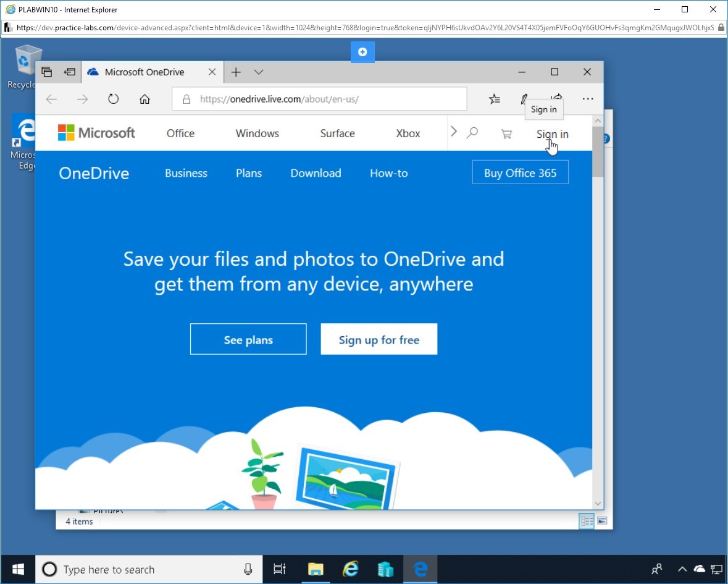Open the Plans nav link
This screenshot has height=584, width=728.
coord(249,173)
